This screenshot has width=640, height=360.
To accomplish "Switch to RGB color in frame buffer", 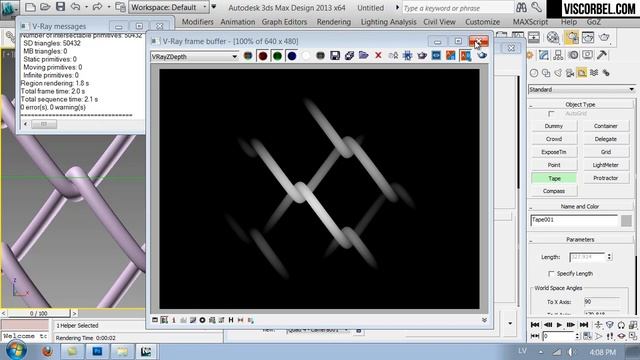I will (x=248, y=56).
